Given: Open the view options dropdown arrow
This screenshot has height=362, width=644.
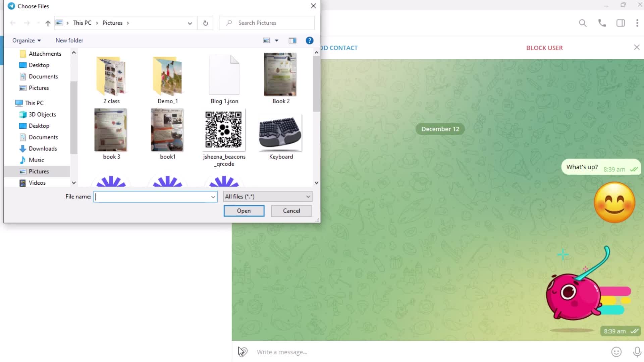Looking at the screenshot, I should (277, 41).
